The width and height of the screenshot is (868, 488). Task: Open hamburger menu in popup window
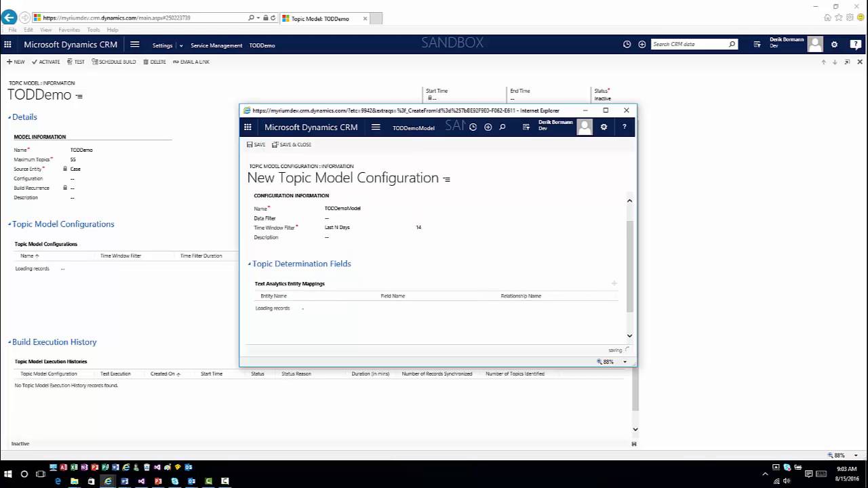(x=376, y=127)
